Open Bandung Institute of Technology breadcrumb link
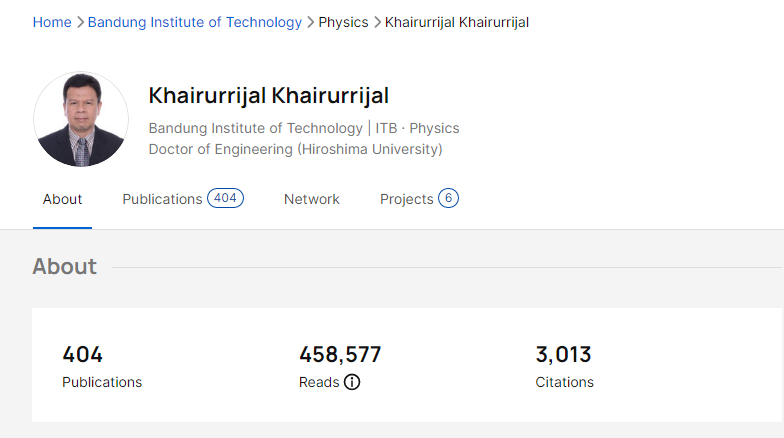Screen dimensions: 784x438 (195, 22)
